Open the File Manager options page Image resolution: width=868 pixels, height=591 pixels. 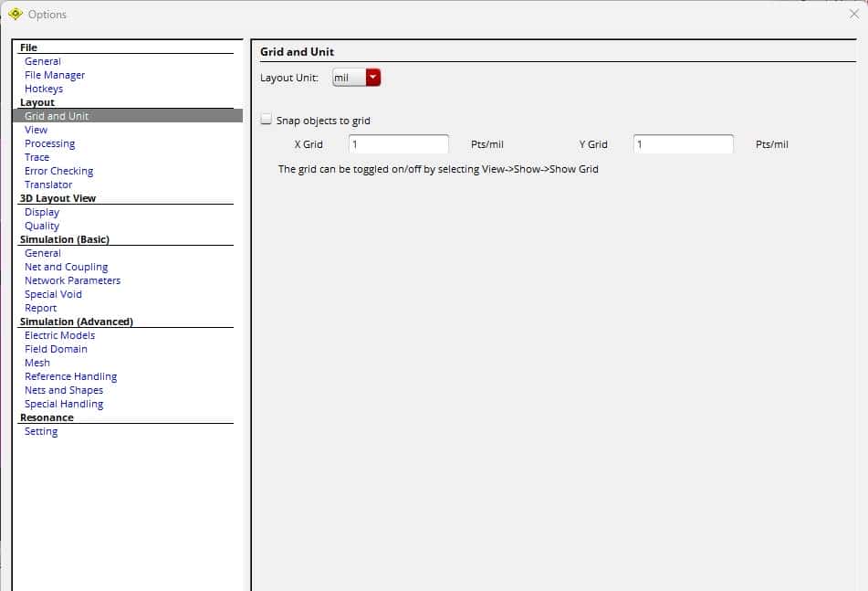coord(55,75)
